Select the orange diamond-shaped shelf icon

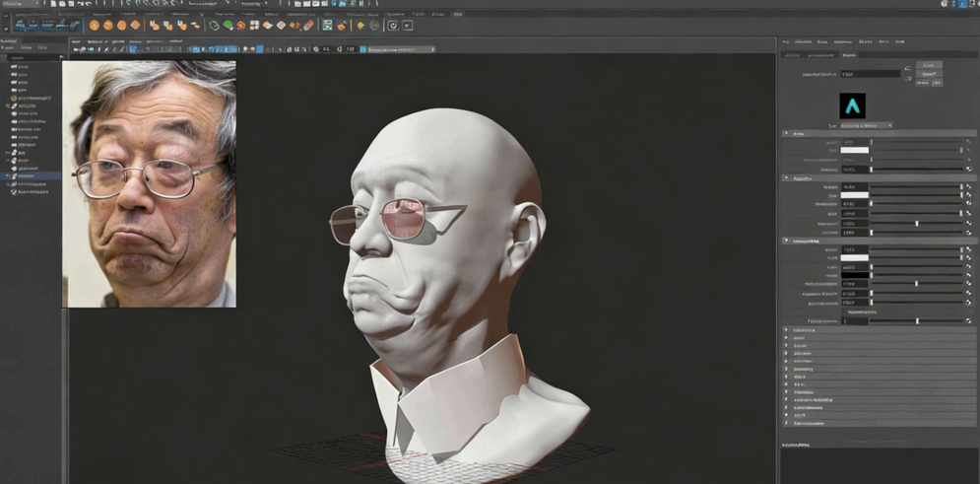[x=136, y=25]
